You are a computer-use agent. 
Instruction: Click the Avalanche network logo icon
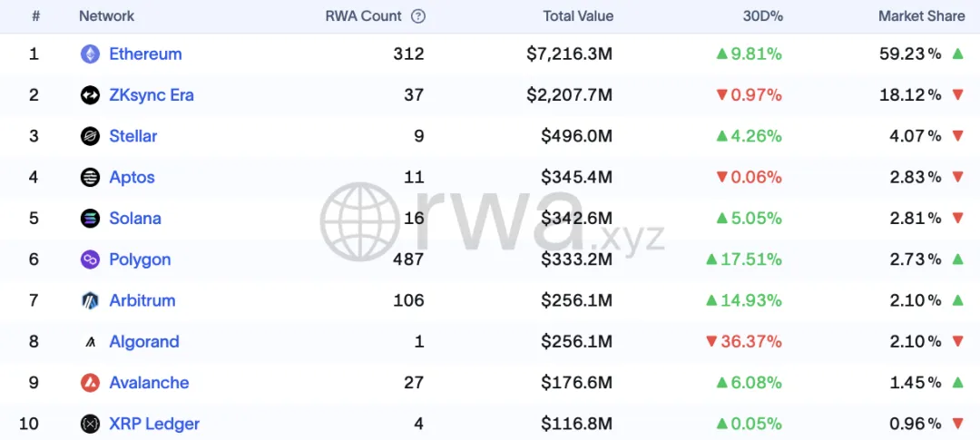(90, 383)
